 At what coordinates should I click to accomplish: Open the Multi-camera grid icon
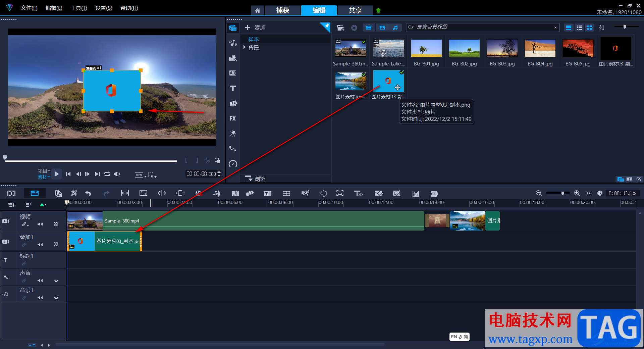[x=286, y=193]
